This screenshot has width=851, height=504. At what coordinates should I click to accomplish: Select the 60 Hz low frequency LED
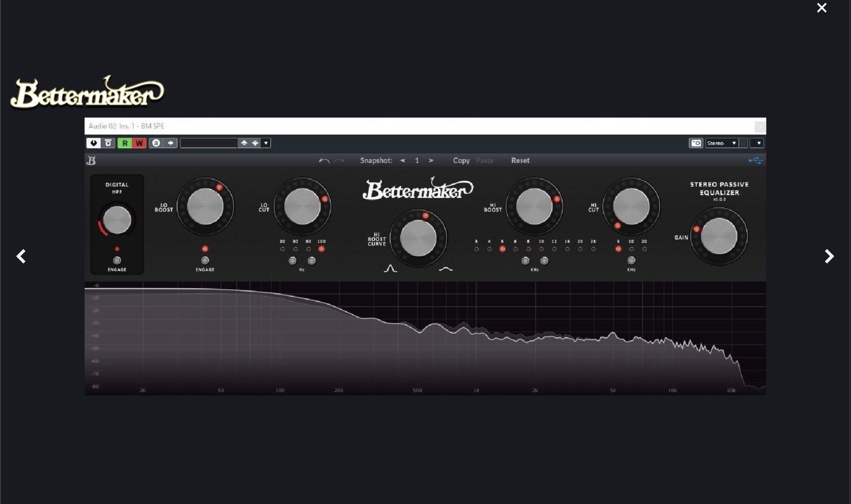[x=308, y=249]
